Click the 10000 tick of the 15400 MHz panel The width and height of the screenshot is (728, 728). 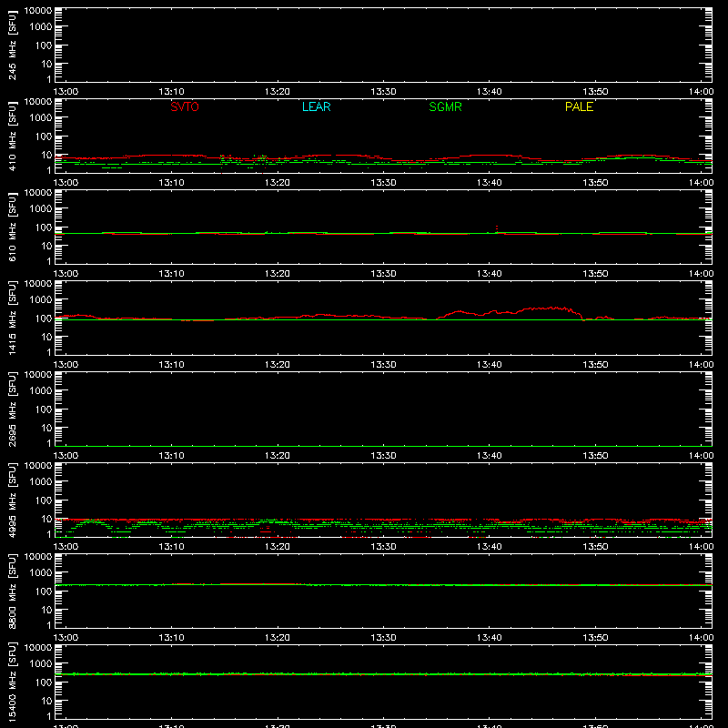pos(38,648)
